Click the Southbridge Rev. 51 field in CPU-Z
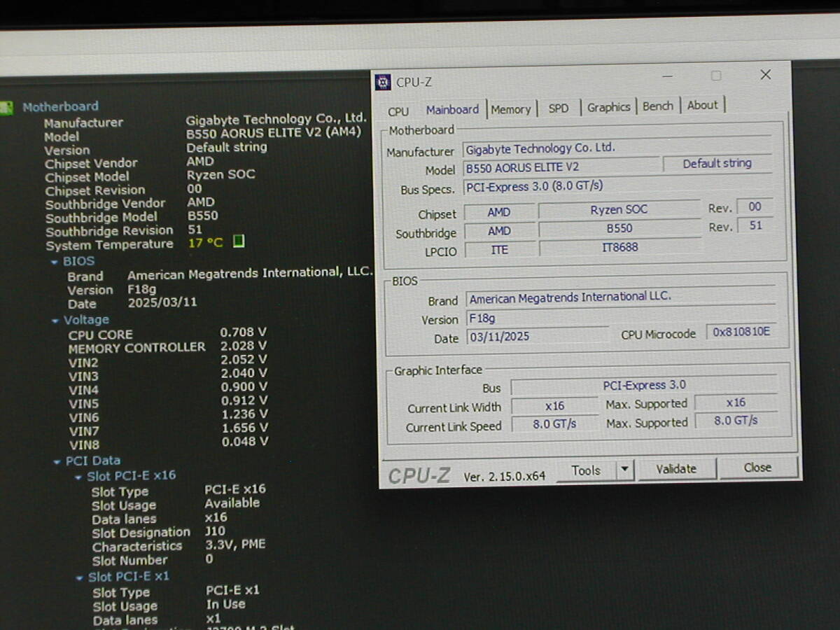Screen dimensions: 840x630 (755, 226)
